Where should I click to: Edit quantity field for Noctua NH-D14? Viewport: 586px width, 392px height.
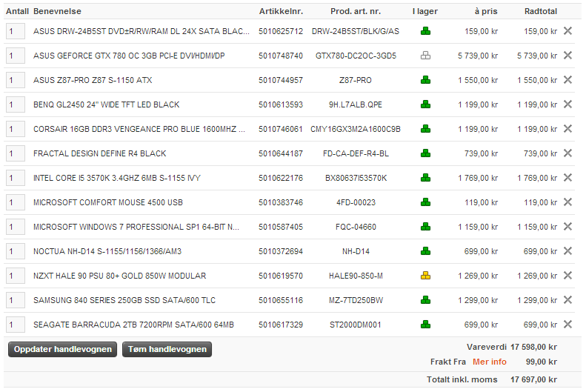coord(16,251)
